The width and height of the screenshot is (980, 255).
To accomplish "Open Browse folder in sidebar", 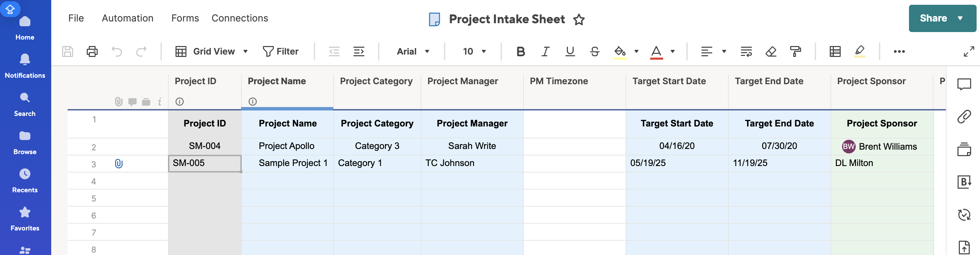I will pyautogui.click(x=25, y=142).
